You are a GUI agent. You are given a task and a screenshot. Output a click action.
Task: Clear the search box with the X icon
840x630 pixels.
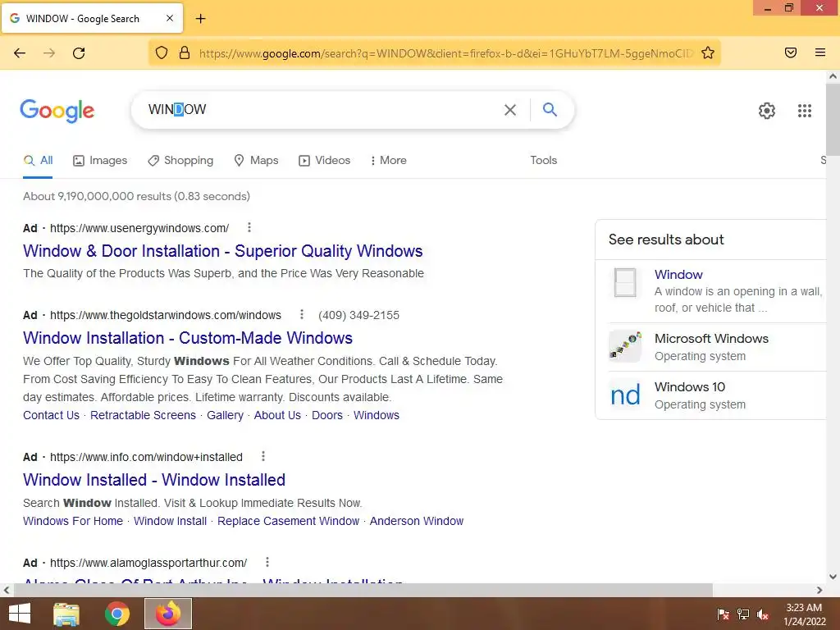[x=510, y=110]
